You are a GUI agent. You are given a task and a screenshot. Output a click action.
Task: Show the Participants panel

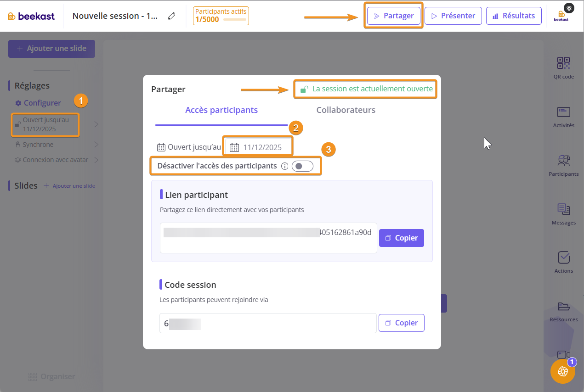563,165
